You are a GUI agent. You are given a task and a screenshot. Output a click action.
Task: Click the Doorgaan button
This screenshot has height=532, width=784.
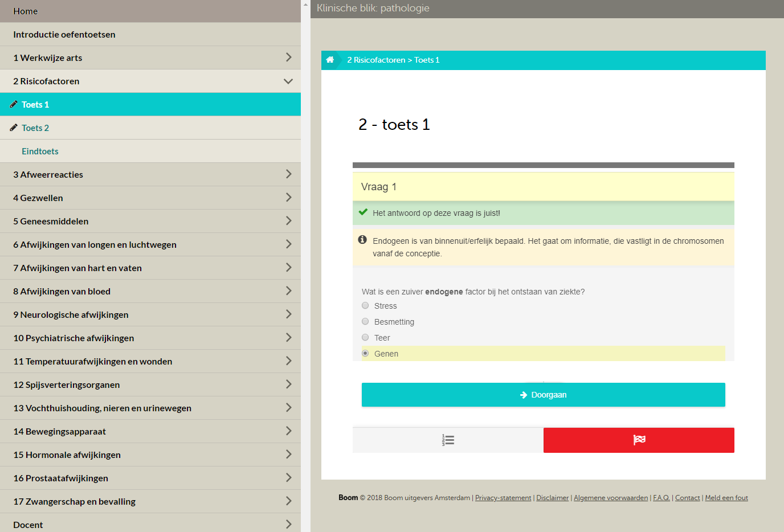click(543, 395)
